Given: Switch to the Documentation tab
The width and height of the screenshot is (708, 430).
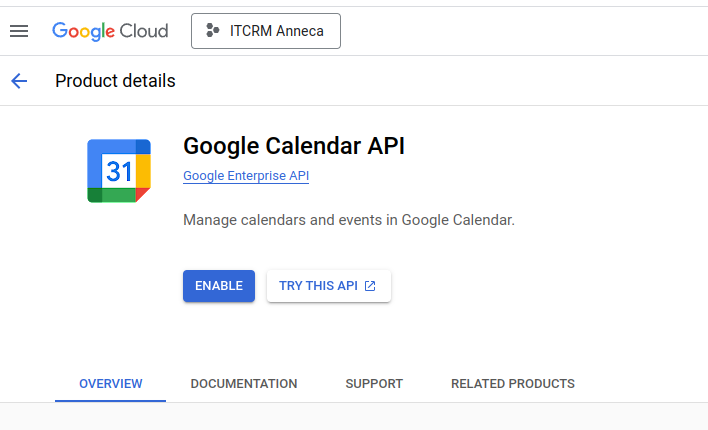Looking at the screenshot, I should tap(244, 383).
